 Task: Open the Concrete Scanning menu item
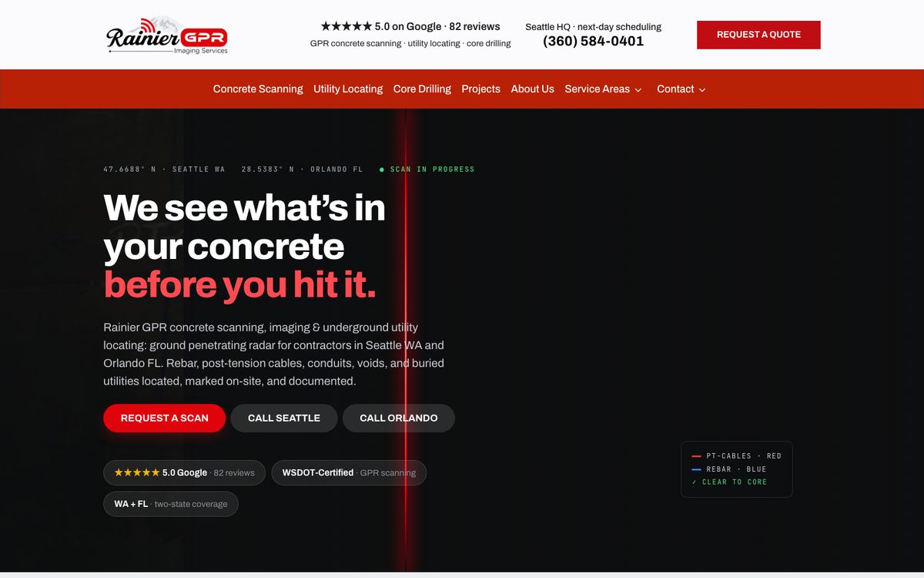258,89
